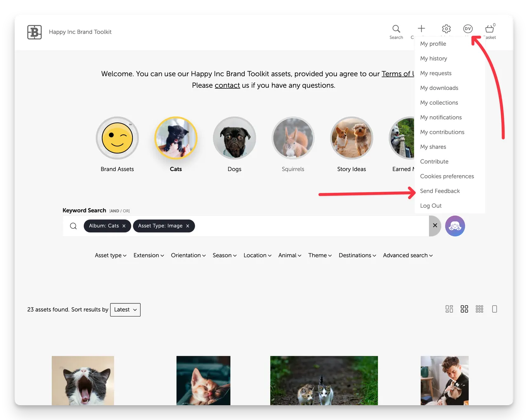The width and height of the screenshot is (528, 420).
Task: Open the Latest sort dropdown
Action: (125, 310)
